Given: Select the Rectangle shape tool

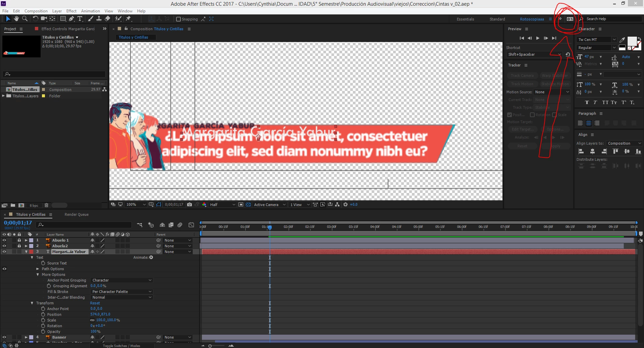Looking at the screenshot, I should tap(63, 19).
